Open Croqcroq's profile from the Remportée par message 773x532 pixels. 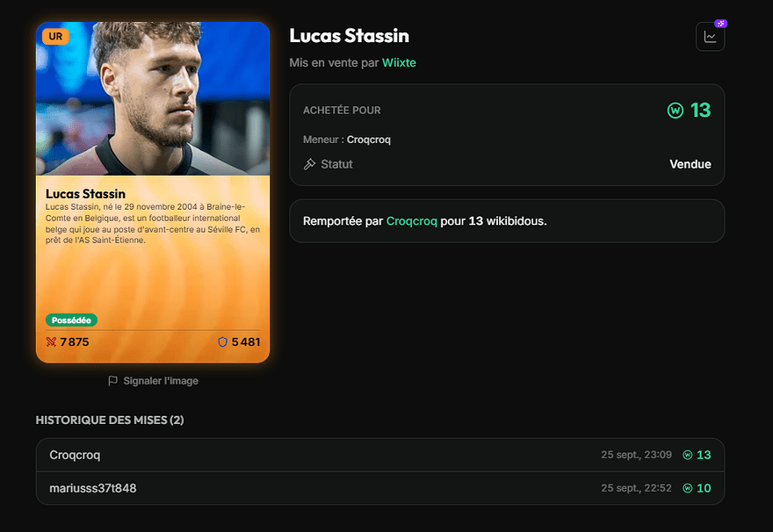click(412, 221)
